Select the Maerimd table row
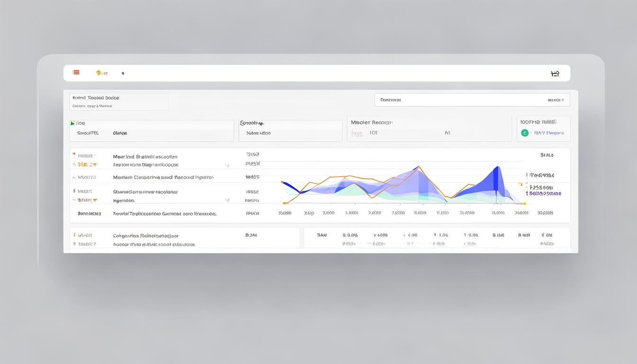 click(145, 156)
